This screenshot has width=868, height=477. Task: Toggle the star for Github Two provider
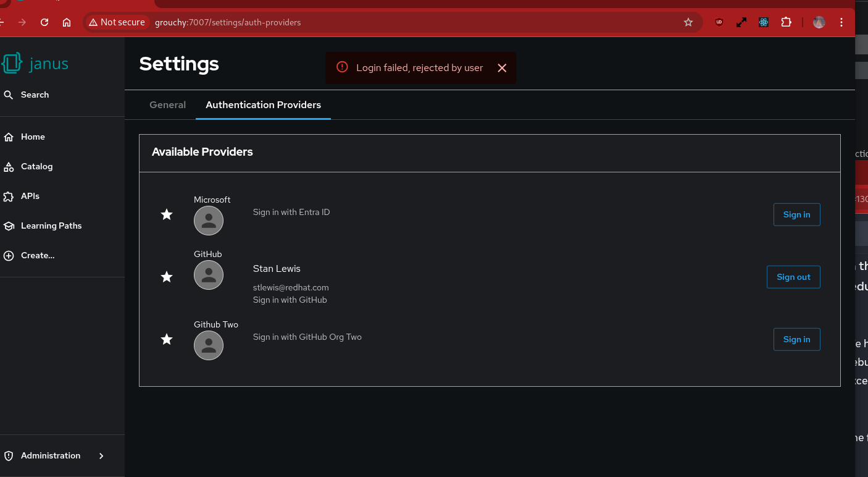pos(167,339)
